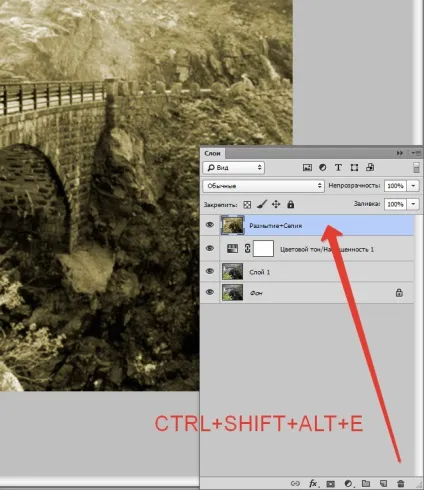Open the Вид filter type dropdown

click(x=234, y=168)
